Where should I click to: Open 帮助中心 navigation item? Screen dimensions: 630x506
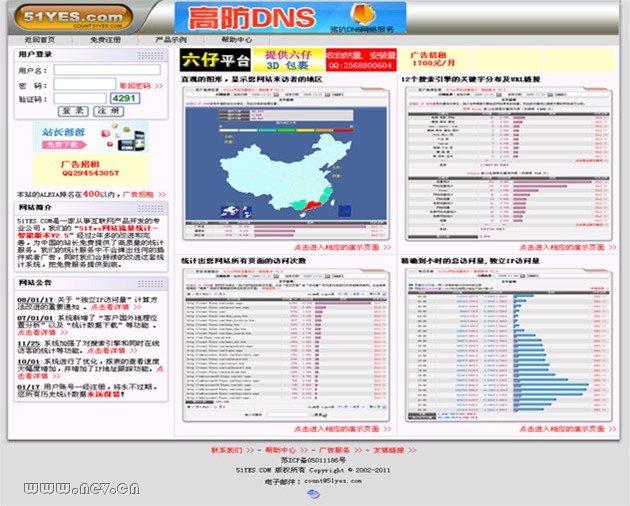click(x=237, y=40)
